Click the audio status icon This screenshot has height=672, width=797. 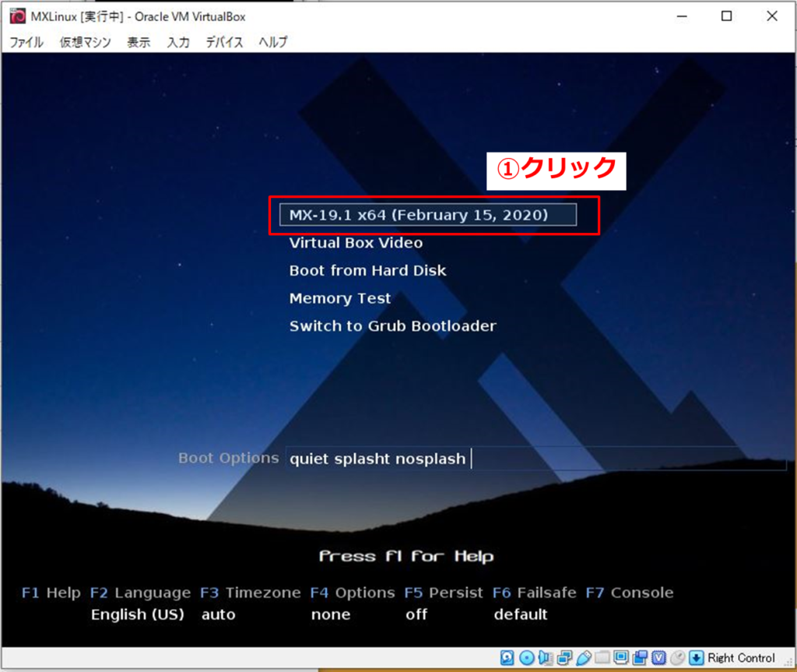(x=545, y=658)
